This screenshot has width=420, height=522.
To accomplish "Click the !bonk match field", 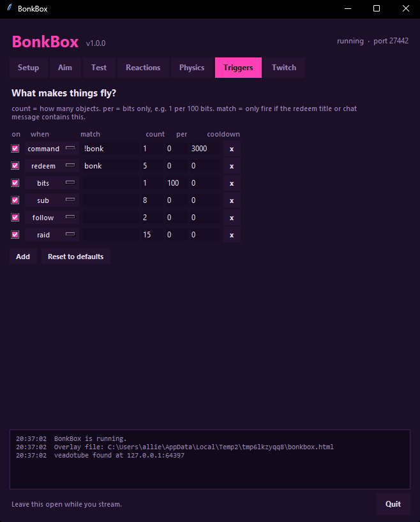I will 111,149.
